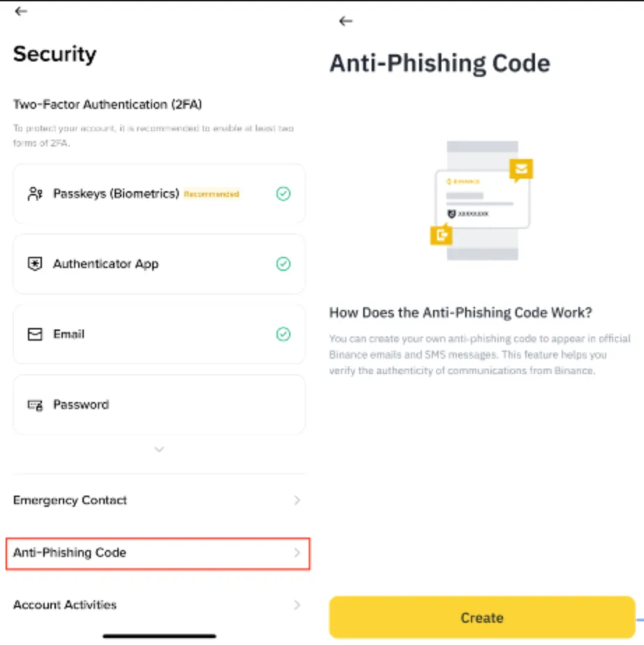The image size is (644, 645).
Task: Go back from the Security screen
Action: [x=20, y=11]
